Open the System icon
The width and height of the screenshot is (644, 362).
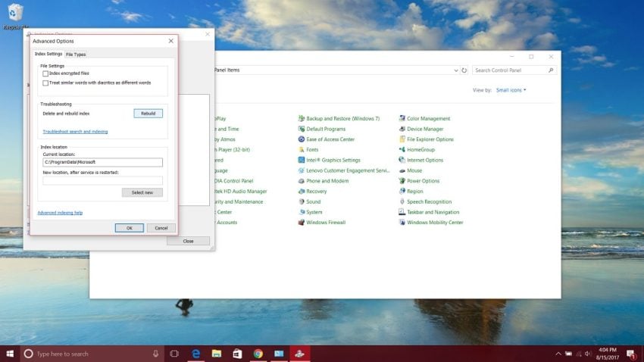[x=301, y=212]
